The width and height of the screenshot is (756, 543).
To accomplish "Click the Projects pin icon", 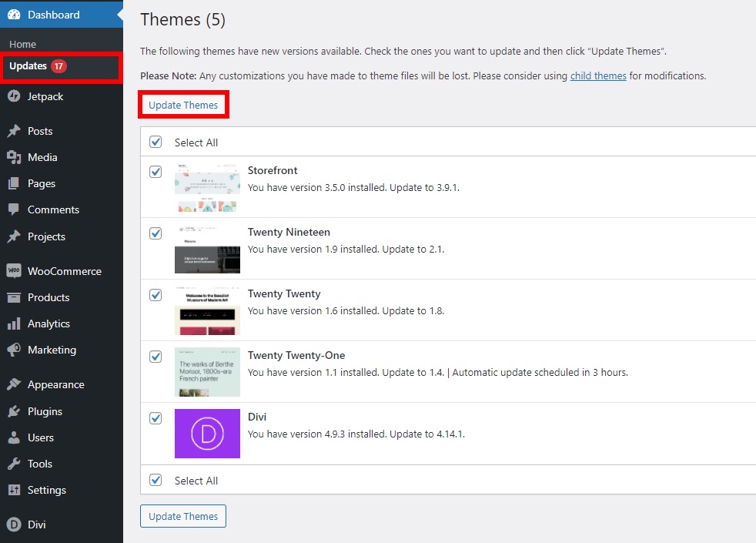I will [x=14, y=236].
